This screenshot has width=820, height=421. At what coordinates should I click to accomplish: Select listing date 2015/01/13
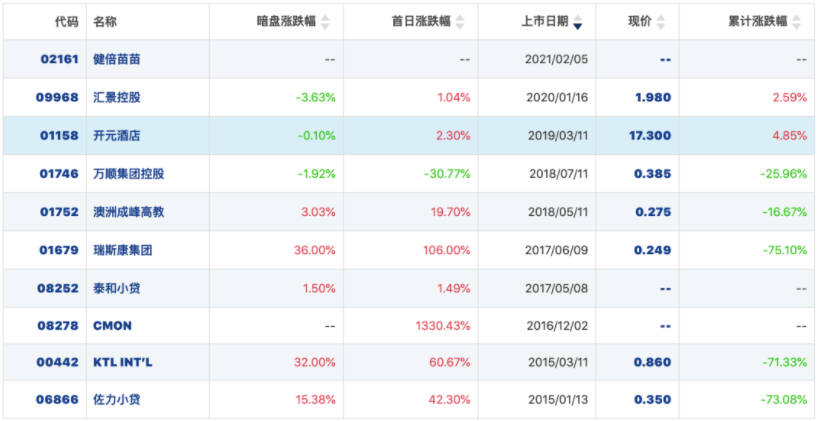[x=557, y=400]
